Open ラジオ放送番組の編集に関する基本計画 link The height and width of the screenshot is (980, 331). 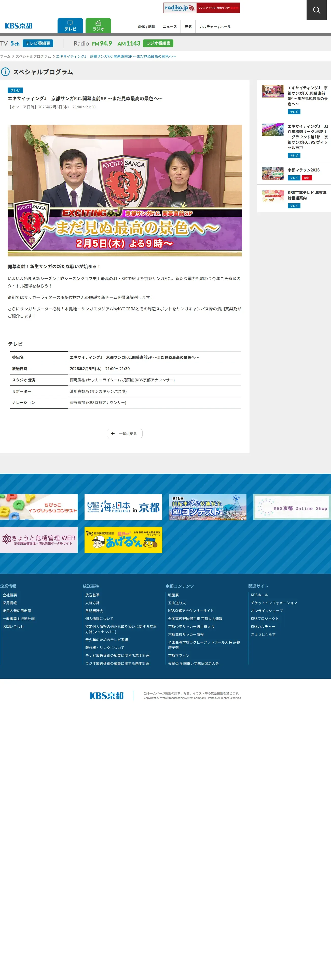(117, 664)
